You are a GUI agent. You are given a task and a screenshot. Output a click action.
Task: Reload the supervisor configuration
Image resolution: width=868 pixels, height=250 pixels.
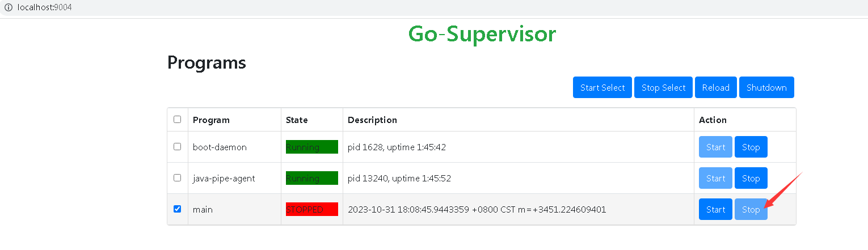(716, 87)
